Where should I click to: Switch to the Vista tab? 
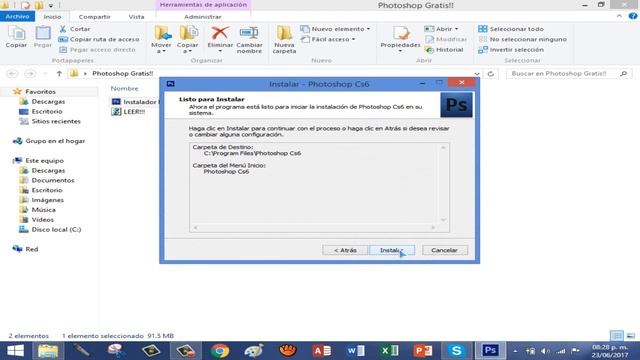pos(136,17)
